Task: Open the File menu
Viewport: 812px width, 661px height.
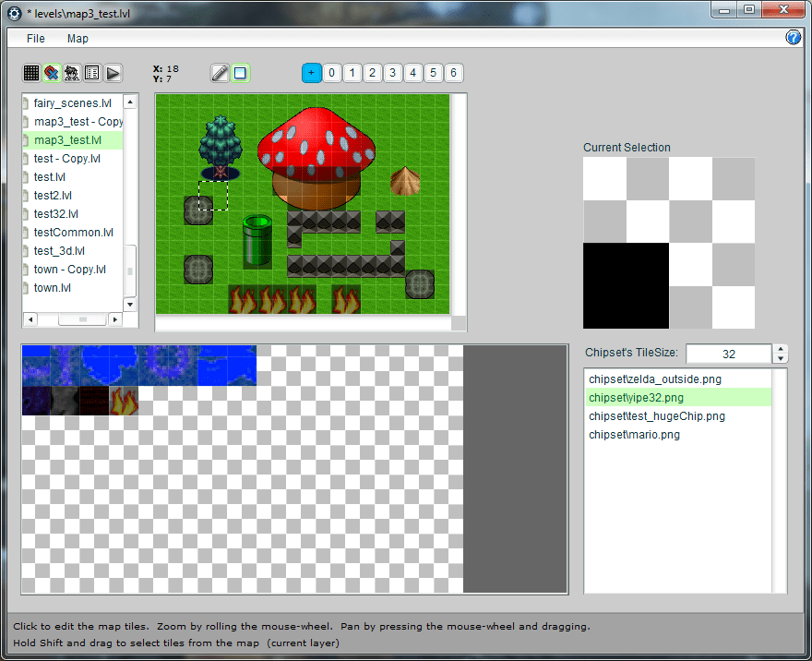Action: [36, 39]
